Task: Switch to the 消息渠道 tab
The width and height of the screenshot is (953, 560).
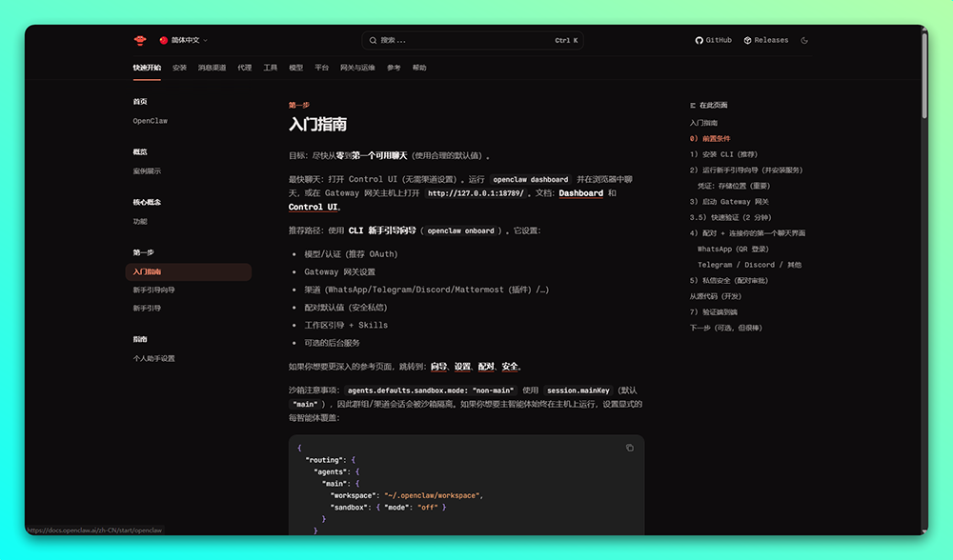Action: click(212, 68)
